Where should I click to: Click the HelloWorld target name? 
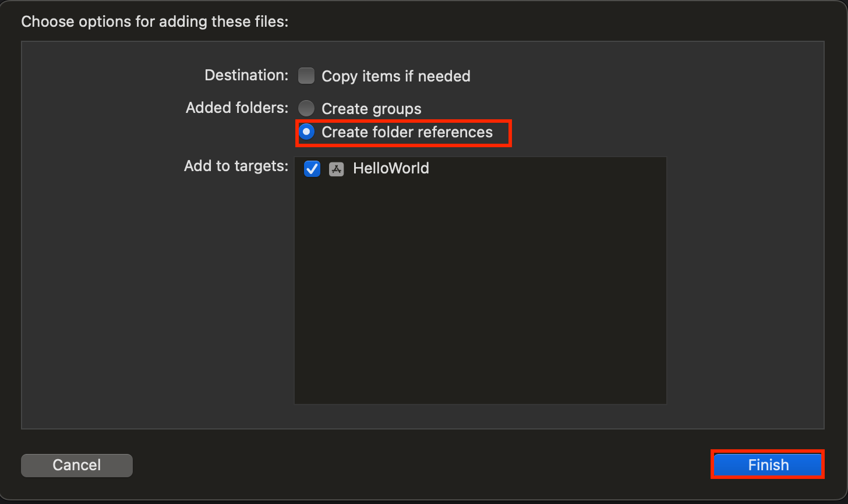pos(391,169)
